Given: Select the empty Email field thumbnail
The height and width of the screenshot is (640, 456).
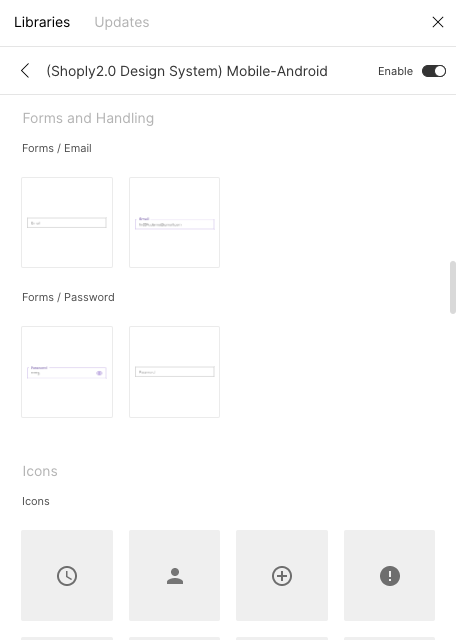Looking at the screenshot, I should (67, 222).
